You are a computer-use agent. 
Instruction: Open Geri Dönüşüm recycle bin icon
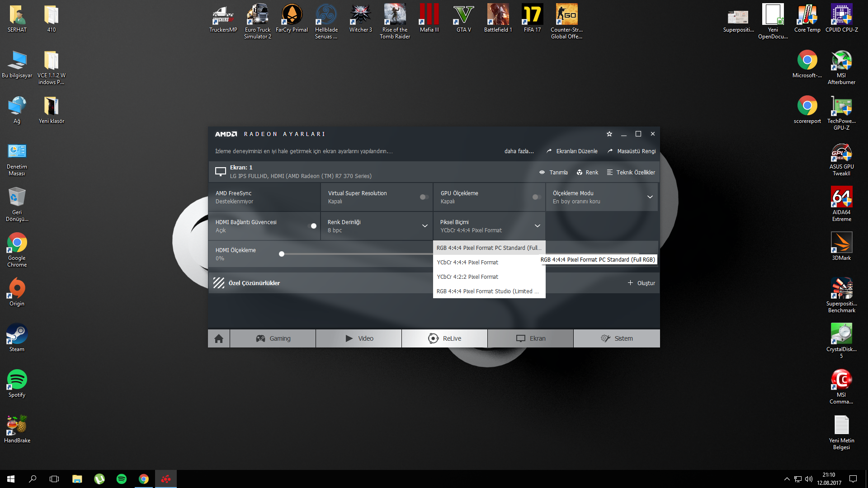[x=17, y=204]
